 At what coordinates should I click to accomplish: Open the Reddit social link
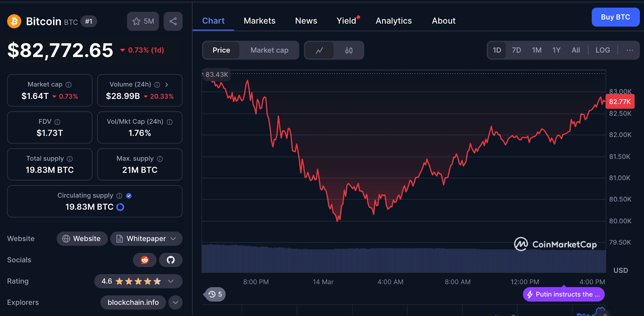[144, 260]
